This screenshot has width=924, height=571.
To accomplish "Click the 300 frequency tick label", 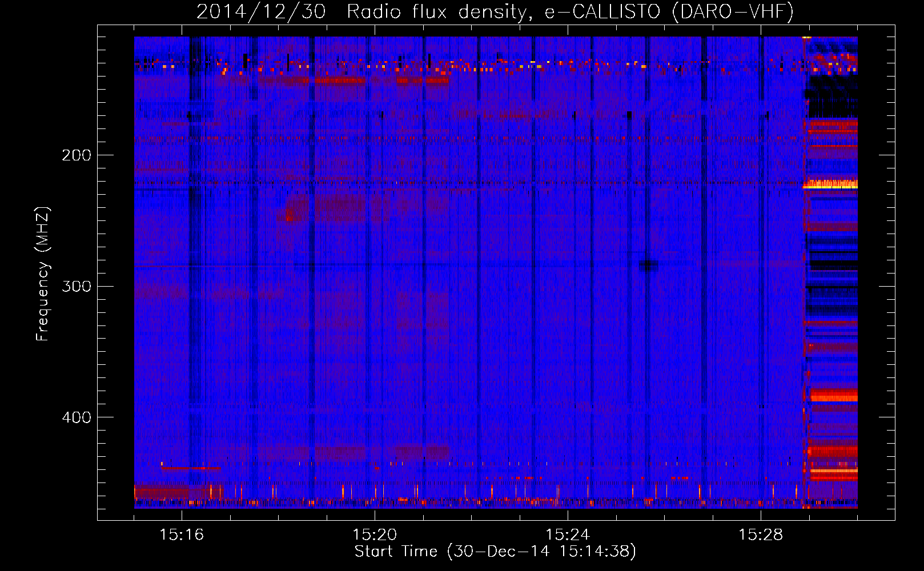I will tap(77, 286).
